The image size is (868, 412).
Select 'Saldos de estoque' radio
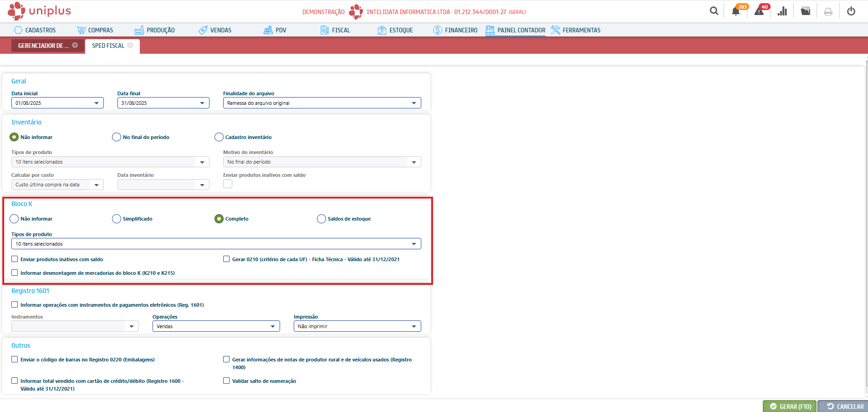click(x=322, y=219)
